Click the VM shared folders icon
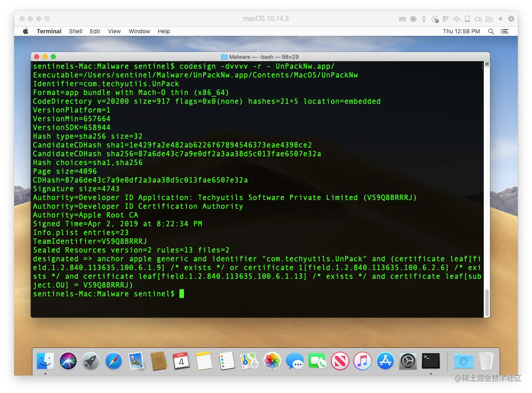 (489, 19)
